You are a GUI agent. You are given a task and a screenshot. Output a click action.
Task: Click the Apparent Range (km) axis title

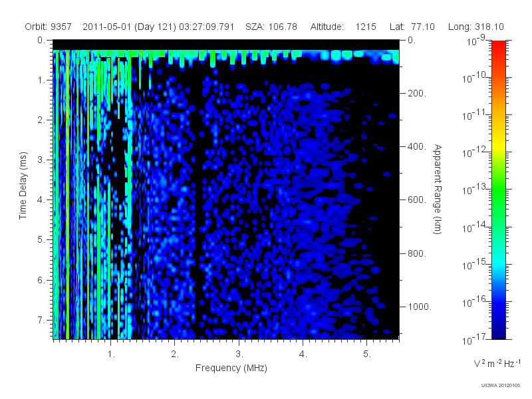click(x=438, y=189)
